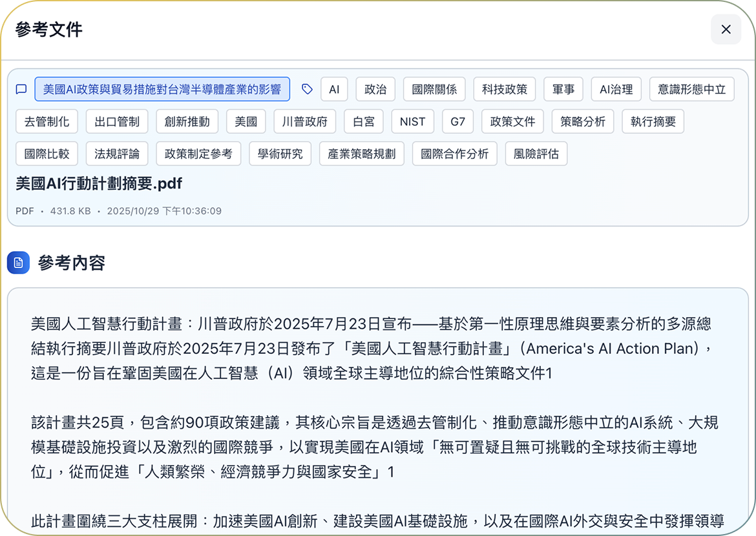
Task: Select the 軍事 tag
Action: [x=563, y=89]
